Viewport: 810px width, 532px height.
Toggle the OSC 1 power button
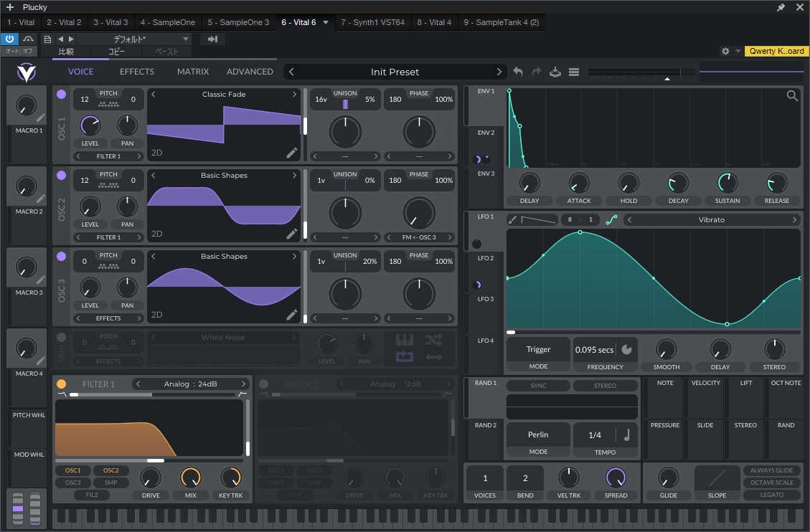coord(61,94)
